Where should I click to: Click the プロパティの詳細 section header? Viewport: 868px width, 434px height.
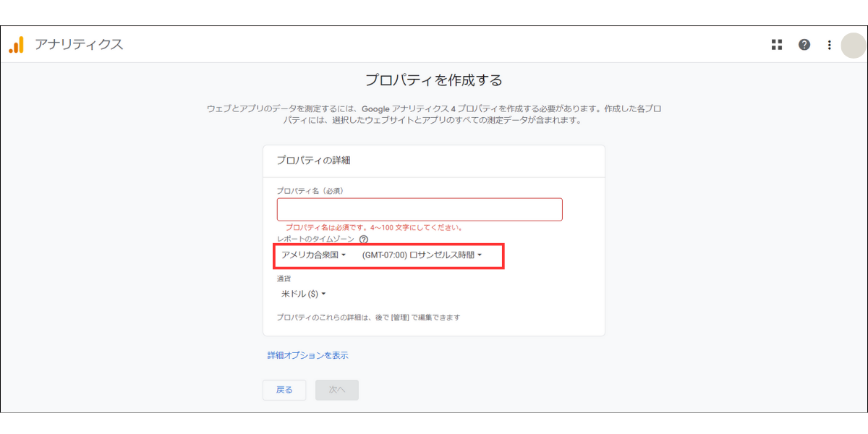coord(314,161)
